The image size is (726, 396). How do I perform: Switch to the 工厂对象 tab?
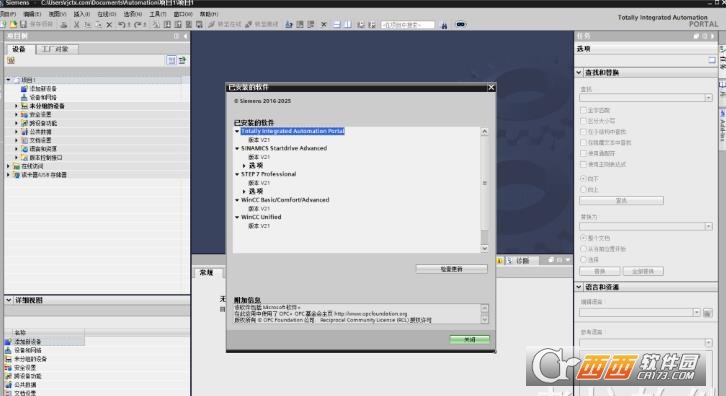pyautogui.click(x=56, y=49)
